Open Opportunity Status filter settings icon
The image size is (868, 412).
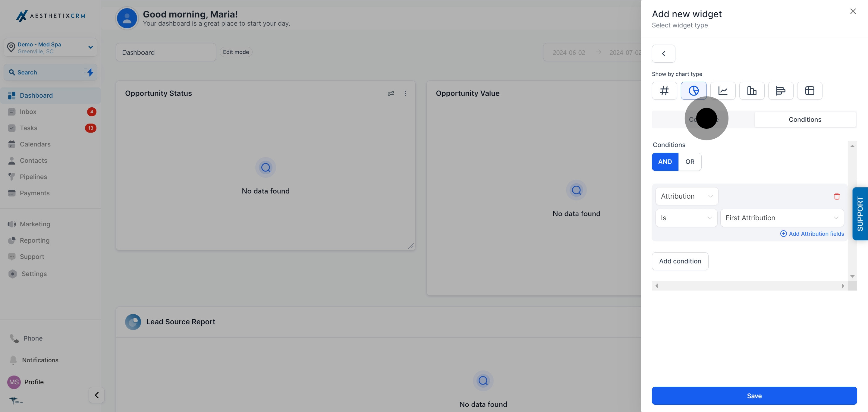click(391, 93)
